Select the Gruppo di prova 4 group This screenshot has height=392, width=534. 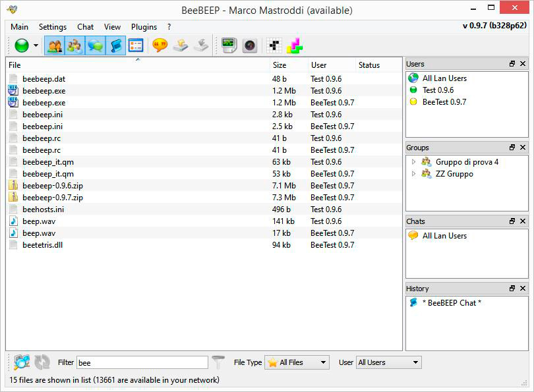click(x=467, y=162)
